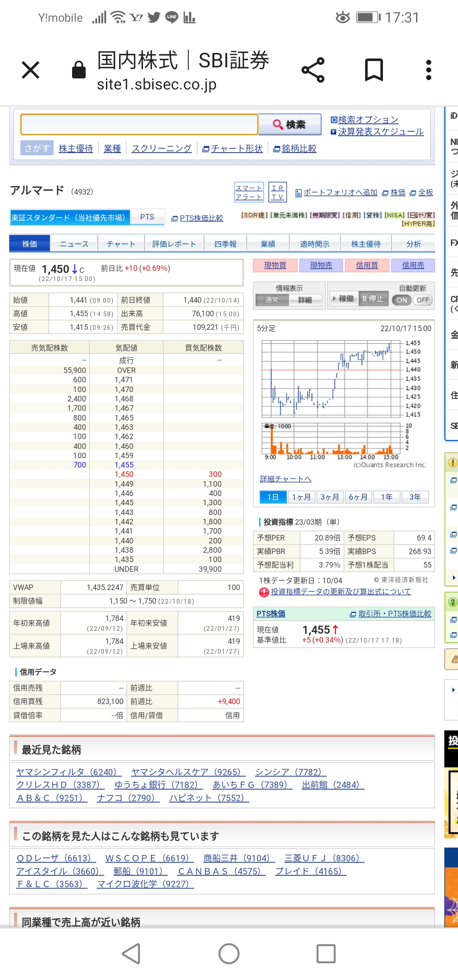This screenshot has height=980, width=458.
Task: Open the スマートアラート icon
Action: click(x=249, y=192)
